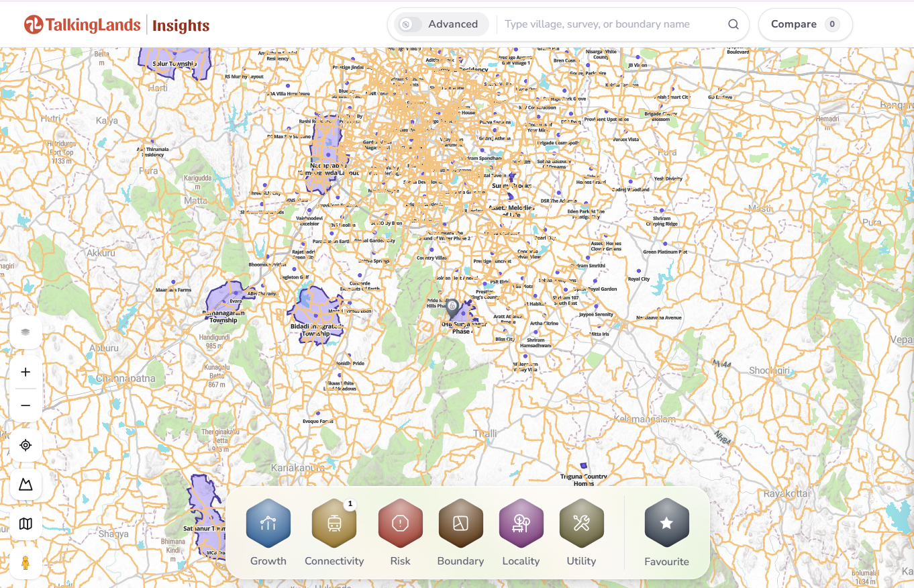Click the Royal City project label
Screen dimensions: 914x588
coord(638,279)
